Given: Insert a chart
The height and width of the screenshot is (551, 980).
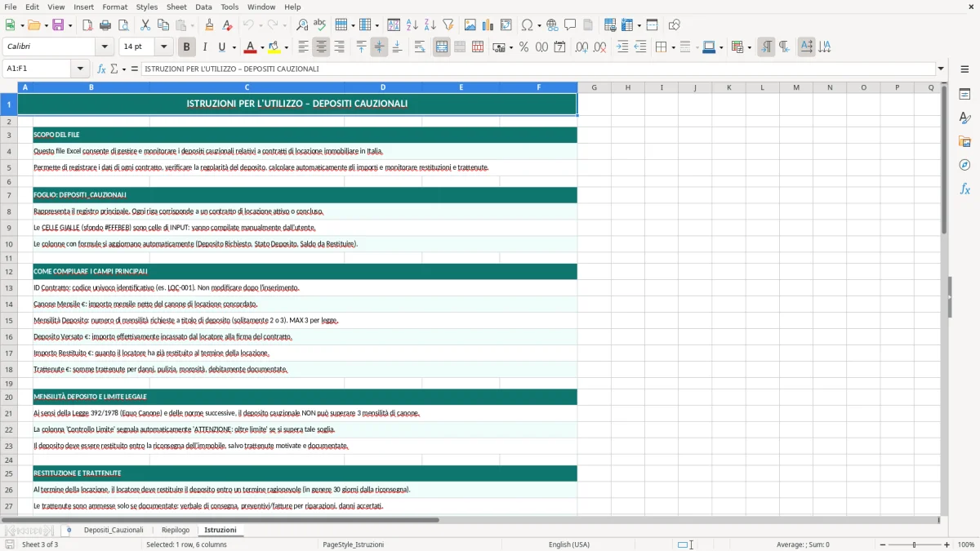Looking at the screenshot, I should coord(488,25).
